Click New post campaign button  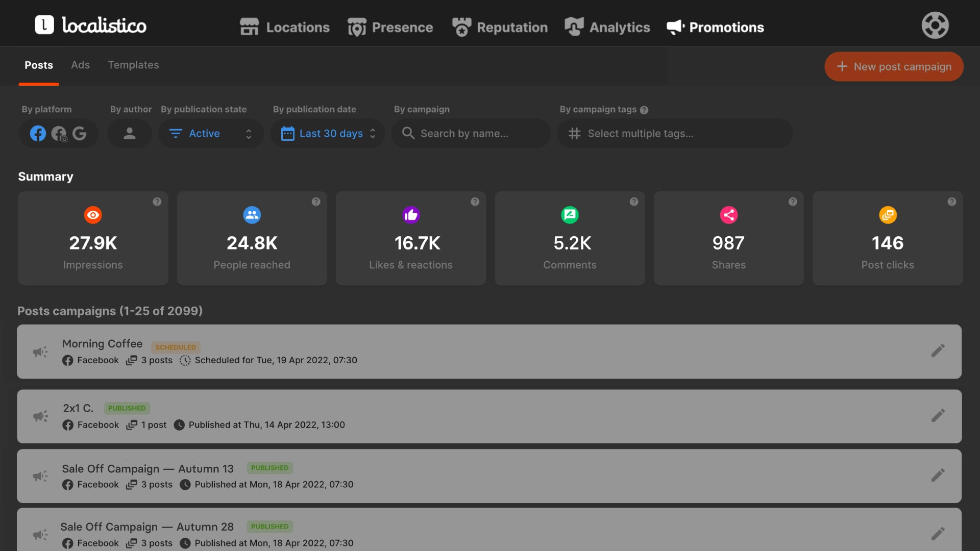894,66
